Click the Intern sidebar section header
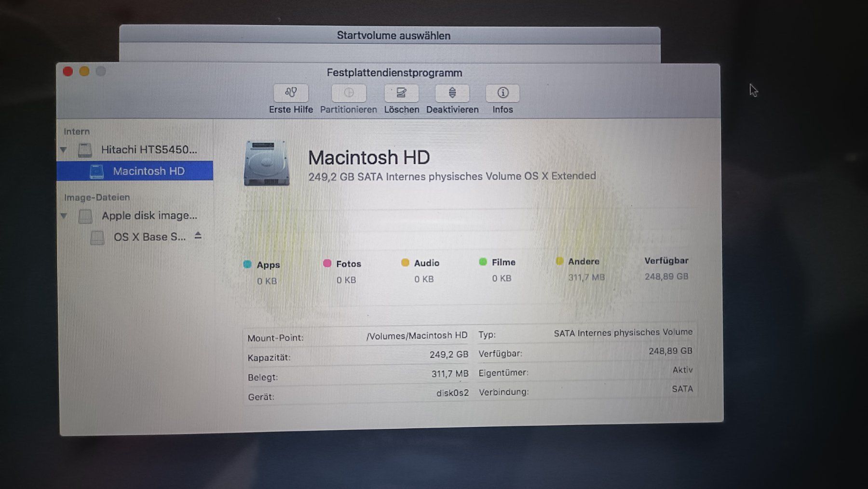 tap(77, 132)
